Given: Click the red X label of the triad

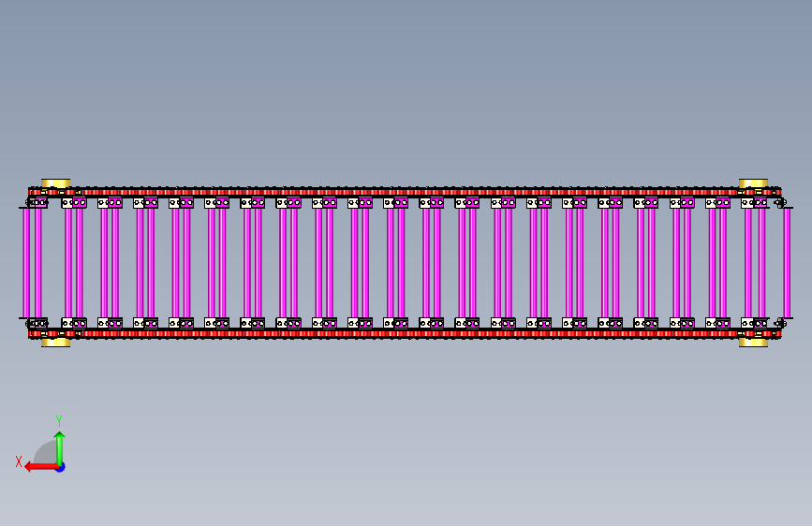Looking at the screenshot, I should [19, 461].
